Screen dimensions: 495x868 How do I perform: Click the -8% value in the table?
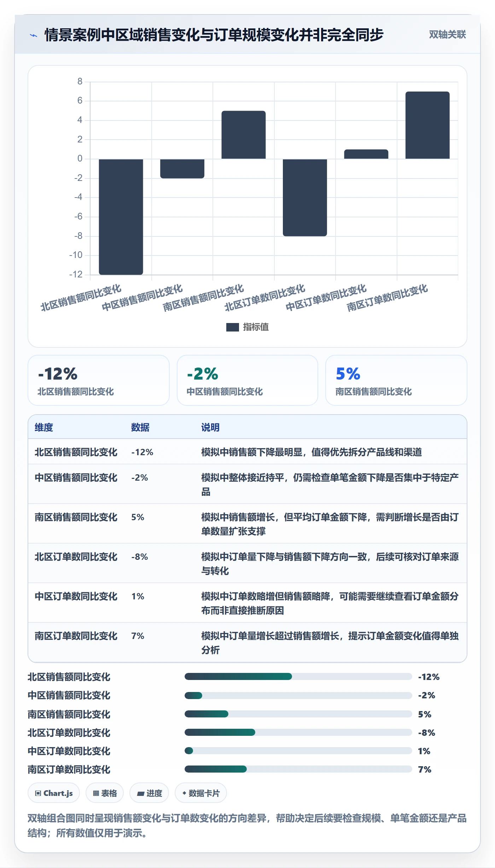tap(140, 557)
